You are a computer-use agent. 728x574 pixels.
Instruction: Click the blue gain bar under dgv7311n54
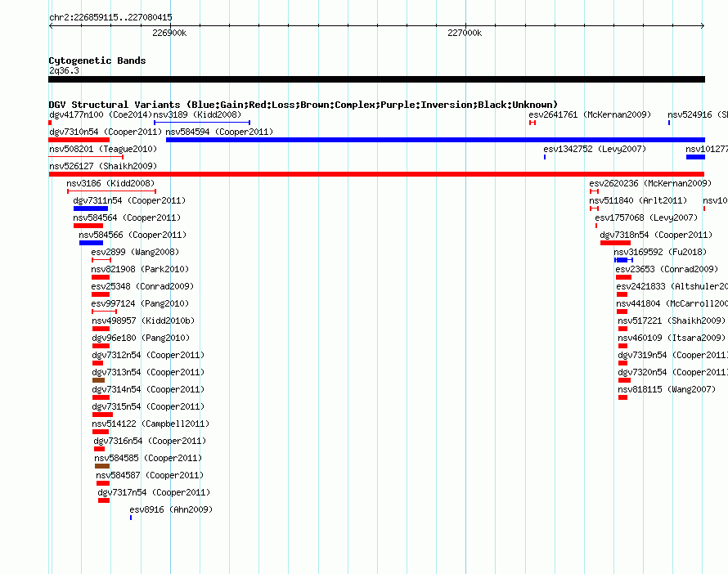pyautogui.click(x=91, y=209)
